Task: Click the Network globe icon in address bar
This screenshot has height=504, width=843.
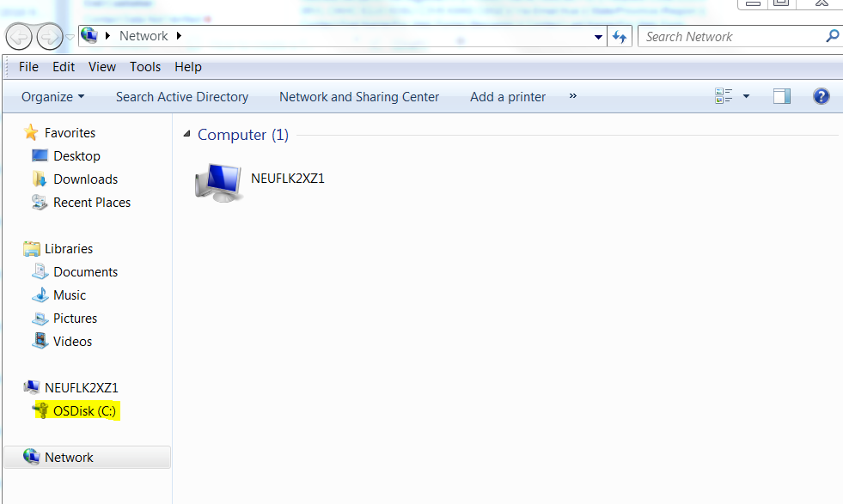Action: [x=89, y=35]
